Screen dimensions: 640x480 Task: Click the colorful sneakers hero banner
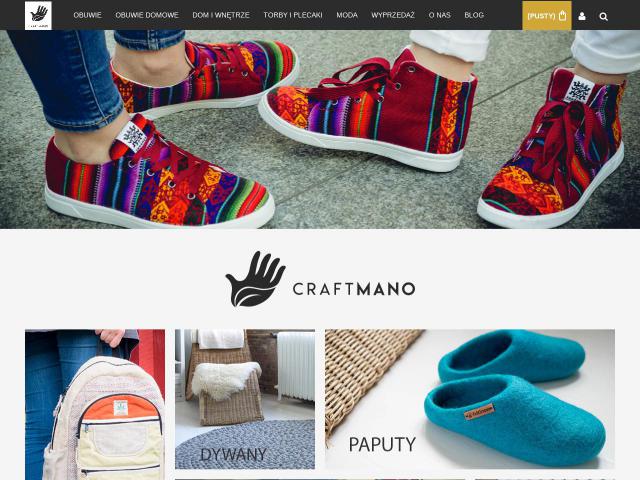(320, 129)
